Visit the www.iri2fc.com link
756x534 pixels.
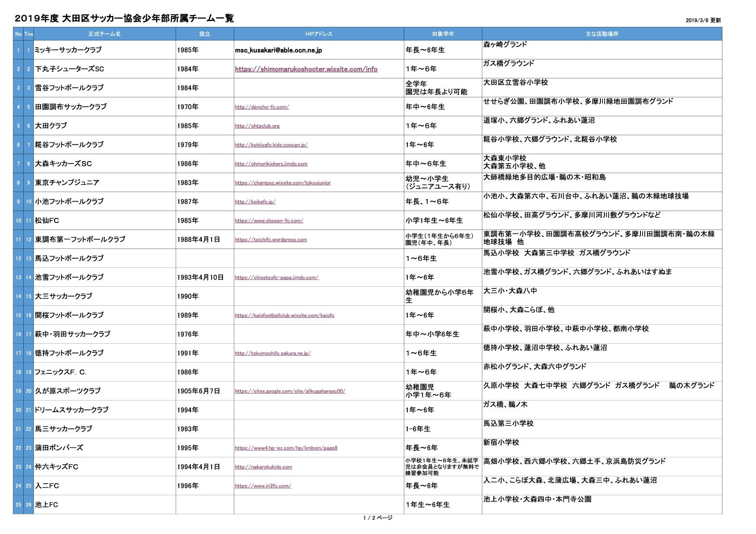[x=263, y=486]
